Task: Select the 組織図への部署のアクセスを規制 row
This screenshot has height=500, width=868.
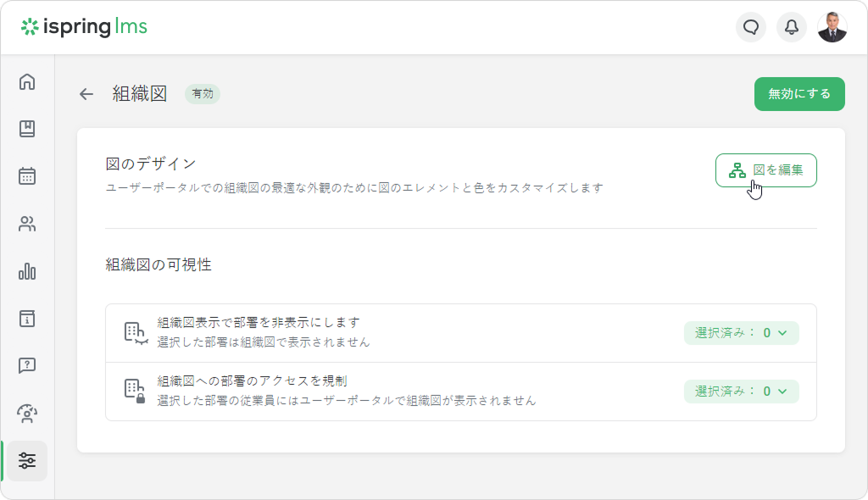Action: pyautogui.click(x=381, y=391)
